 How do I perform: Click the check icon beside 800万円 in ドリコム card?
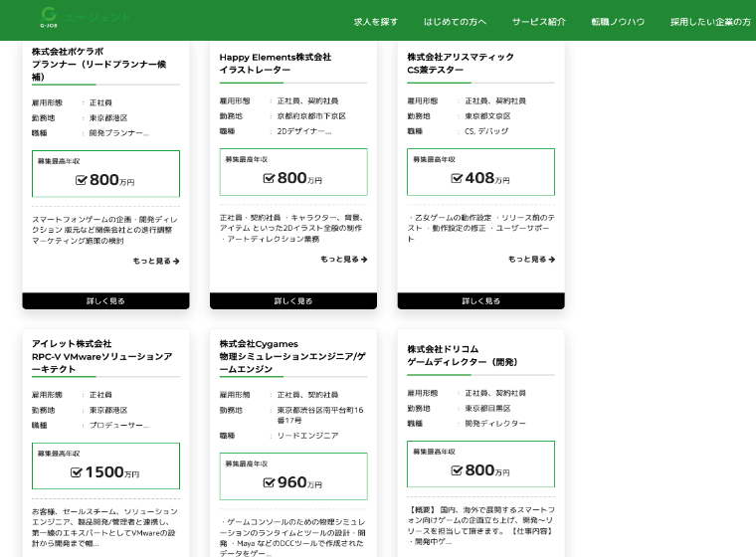(x=457, y=470)
